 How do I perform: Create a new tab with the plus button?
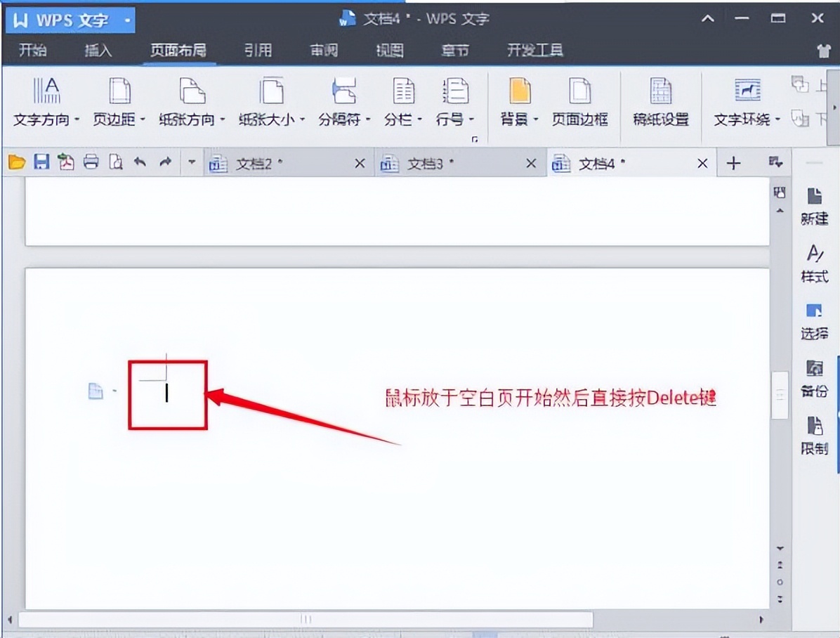click(x=733, y=163)
